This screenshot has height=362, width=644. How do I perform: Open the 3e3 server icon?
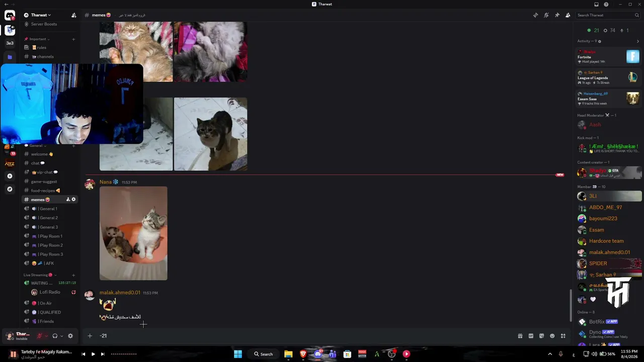click(x=10, y=43)
